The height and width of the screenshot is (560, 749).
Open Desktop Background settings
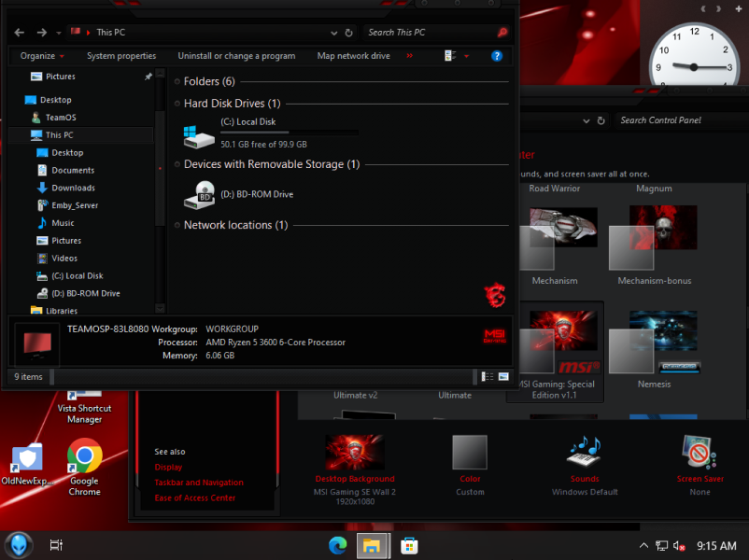(355, 468)
